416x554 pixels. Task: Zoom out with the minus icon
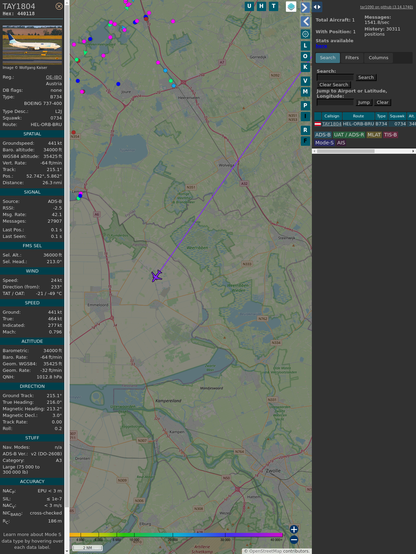[x=294, y=540]
